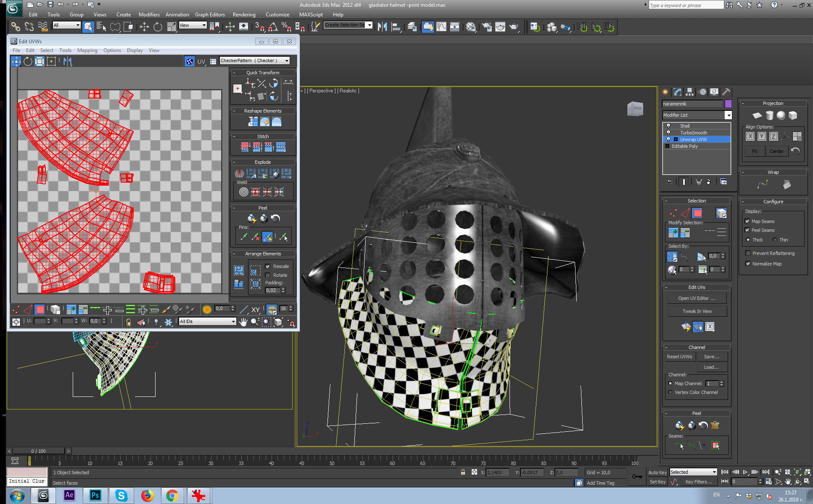Viewport: 813px width, 504px height.
Task: Select Vertex sub-object mode in UV editor bottom bar
Action: point(16,310)
